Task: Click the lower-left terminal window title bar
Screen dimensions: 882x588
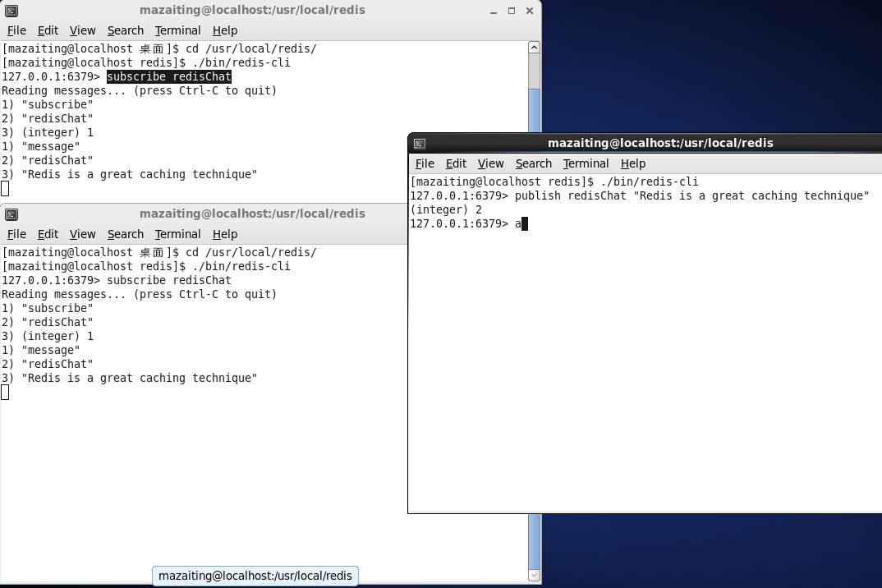Action: click(x=253, y=214)
